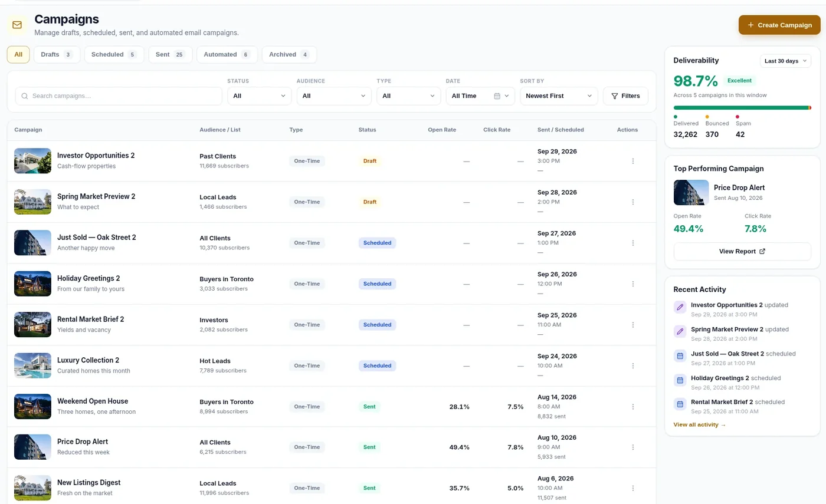The height and width of the screenshot is (504, 826).
Task: Focus the Search campaigns input field
Action: (x=119, y=96)
